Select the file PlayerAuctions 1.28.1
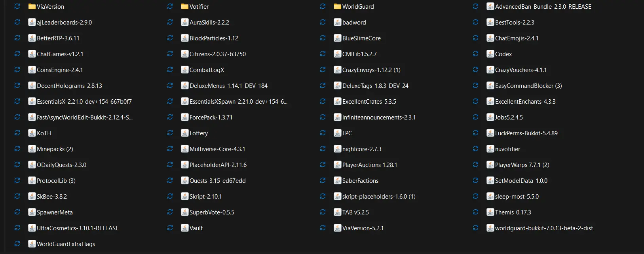The height and width of the screenshot is (254, 644). pos(370,165)
